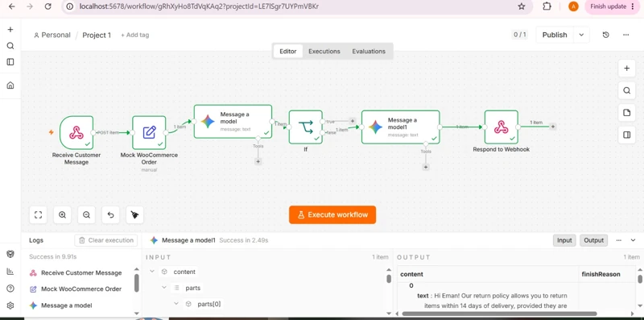This screenshot has height=320, width=644.
Task: Click Execute workflow button
Action: [332, 214]
